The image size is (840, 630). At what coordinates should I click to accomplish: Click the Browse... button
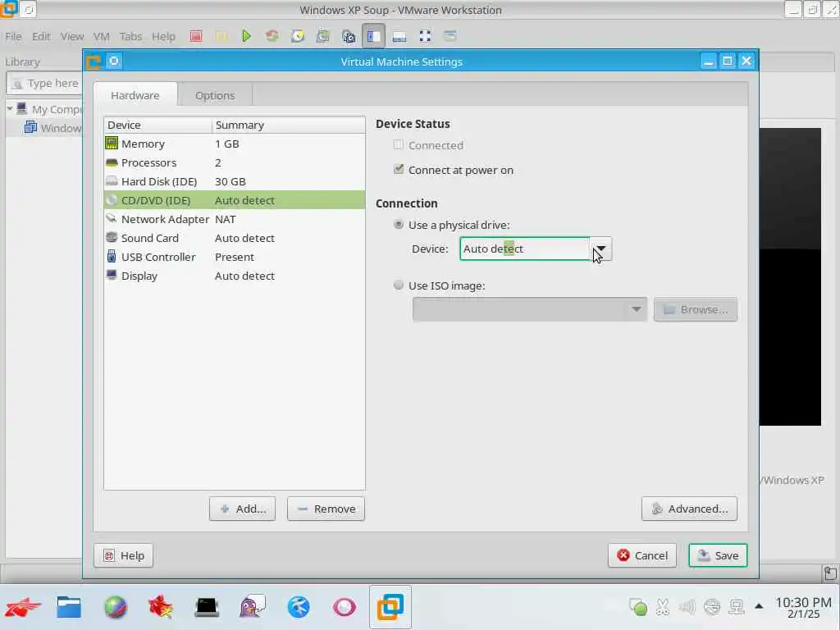[x=696, y=309]
